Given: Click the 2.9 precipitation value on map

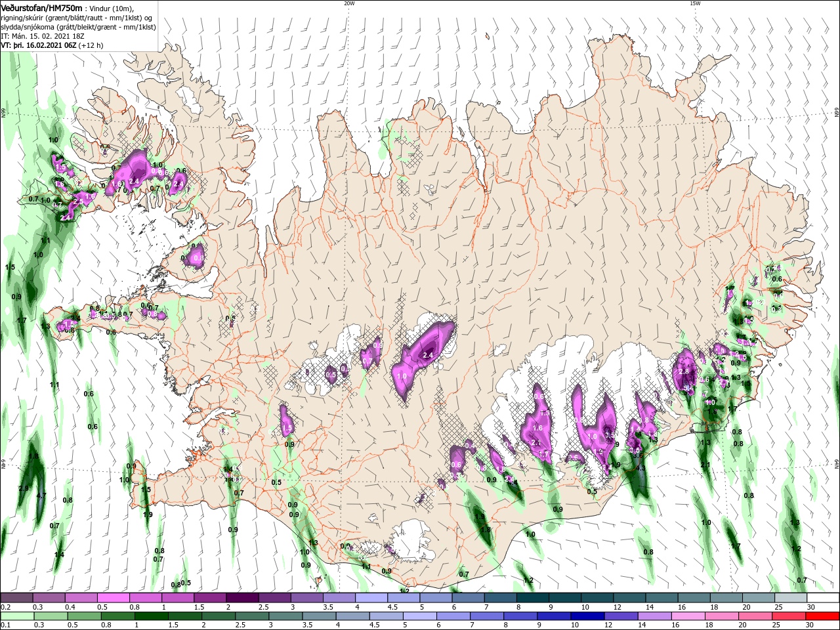Looking at the screenshot, I should click(24, 488).
